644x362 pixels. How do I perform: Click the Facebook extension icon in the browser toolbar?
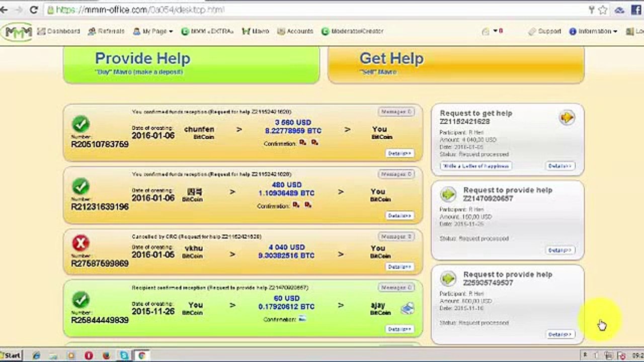tap(636, 10)
